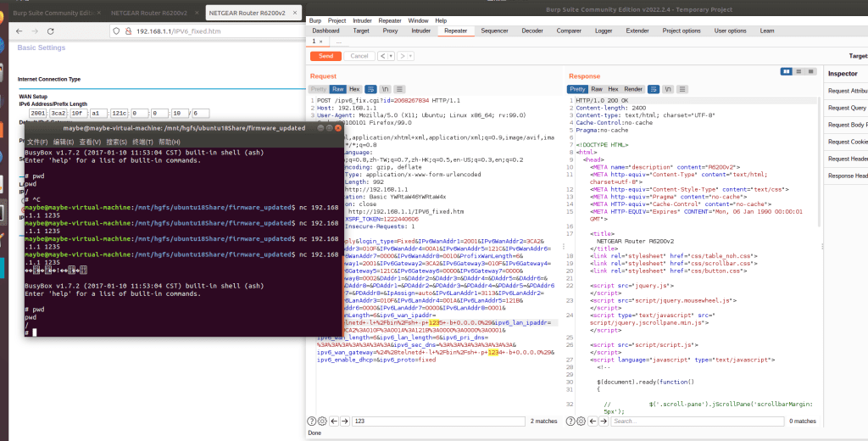Image resolution: width=868 pixels, height=441 pixels.
Task: Open the Project menu in Burp
Action: tap(337, 20)
